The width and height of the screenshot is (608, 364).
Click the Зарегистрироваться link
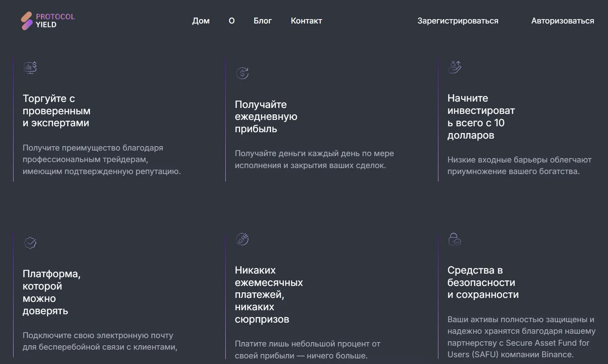pyautogui.click(x=458, y=21)
